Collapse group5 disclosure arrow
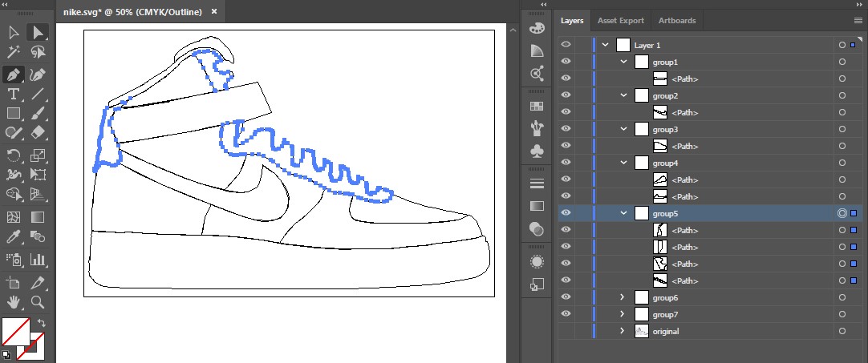 pyautogui.click(x=624, y=213)
